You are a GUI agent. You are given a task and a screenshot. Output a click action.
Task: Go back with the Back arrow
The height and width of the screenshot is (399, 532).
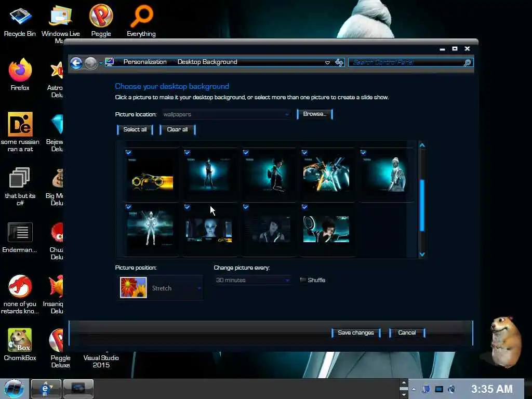(x=76, y=63)
